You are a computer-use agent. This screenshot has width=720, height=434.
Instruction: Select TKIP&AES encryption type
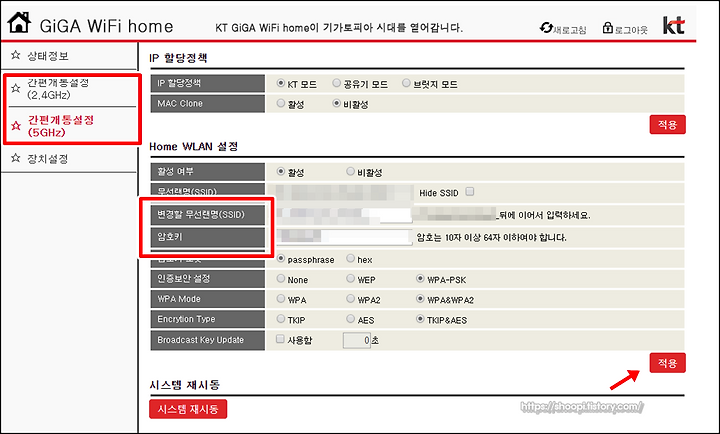[420, 319]
